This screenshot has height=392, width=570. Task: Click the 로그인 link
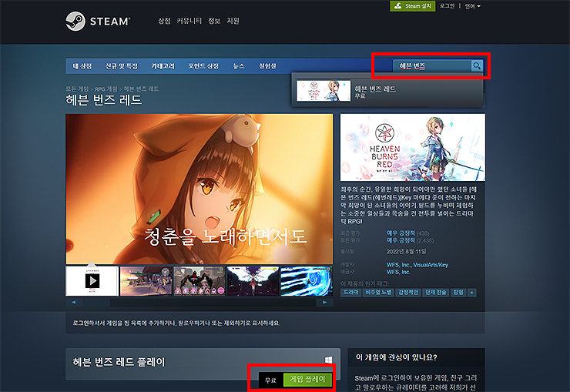click(x=447, y=6)
